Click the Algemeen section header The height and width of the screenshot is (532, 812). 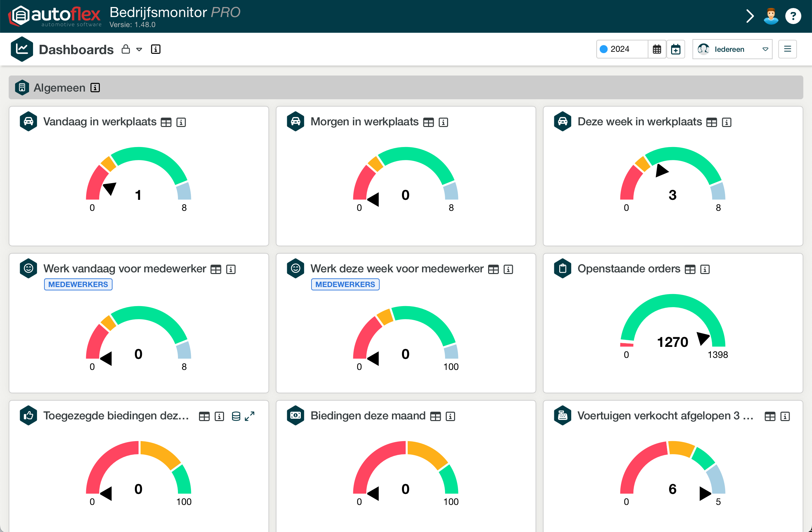(x=59, y=88)
